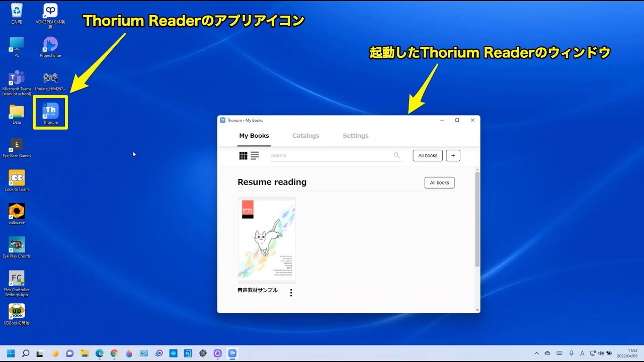Open the Catalogs tab
Image resolution: width=644 pixels, height=362 pixels.
click(306, 136)
